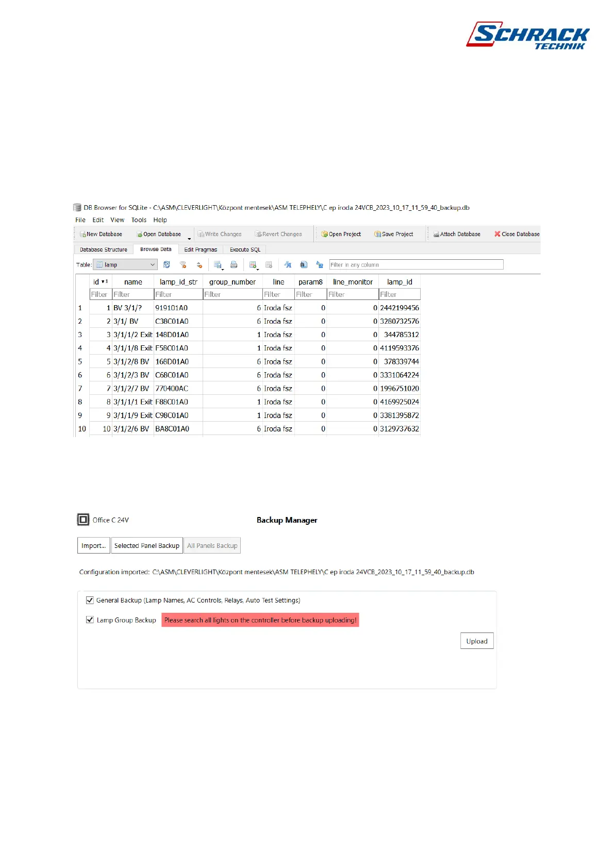Viewport: 614px width, 868px height.
Task: Switch to the Execute SQL tab
Action: coord(245,249)
